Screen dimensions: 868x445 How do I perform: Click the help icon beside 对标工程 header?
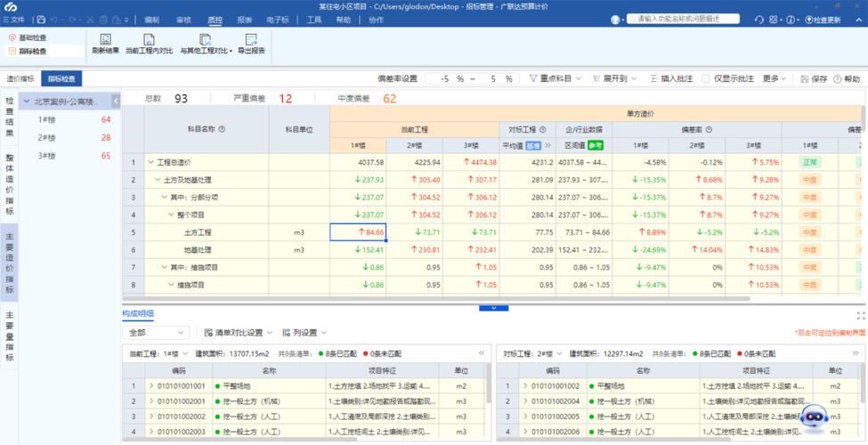pyautogui.click(x=542, y=130)
